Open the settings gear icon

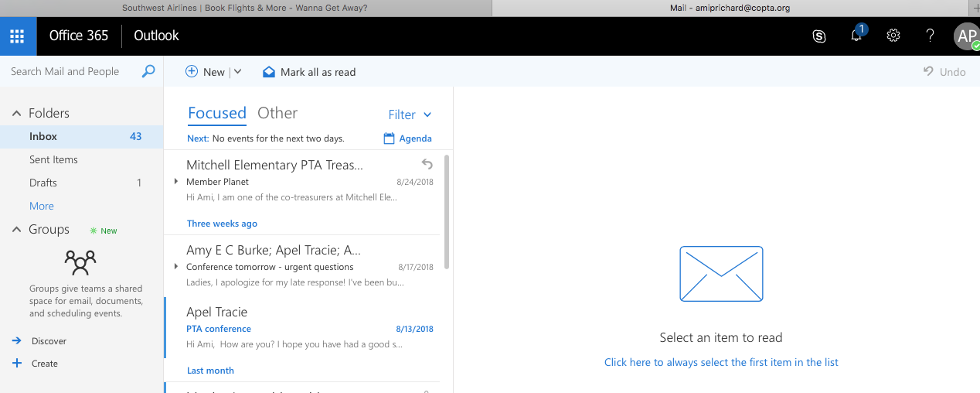(x=893, y=36)
